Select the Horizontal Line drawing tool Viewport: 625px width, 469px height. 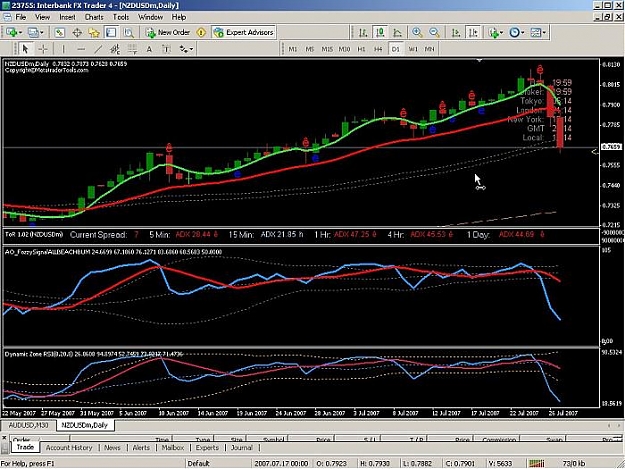click(81, 49)
